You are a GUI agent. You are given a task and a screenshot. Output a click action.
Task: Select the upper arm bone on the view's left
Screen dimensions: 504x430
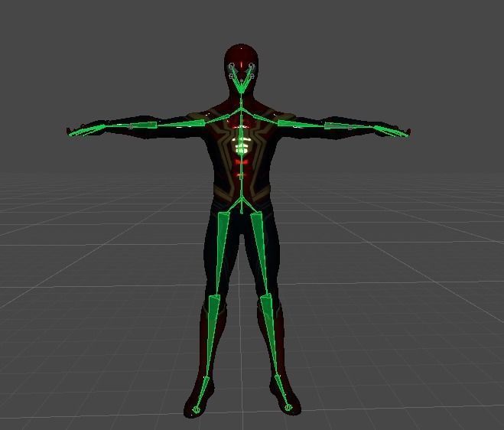point(181,123)
